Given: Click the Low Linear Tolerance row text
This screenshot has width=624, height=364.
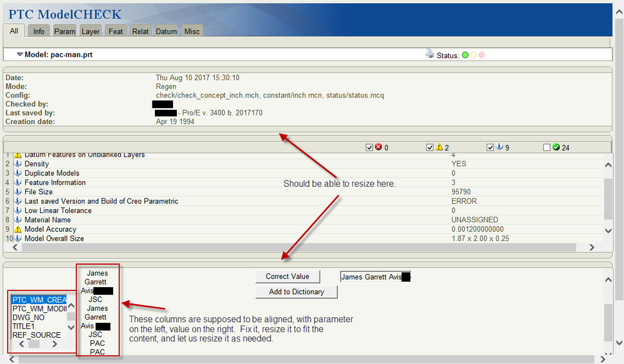Looking at the screenshot, I should (58, 210).
